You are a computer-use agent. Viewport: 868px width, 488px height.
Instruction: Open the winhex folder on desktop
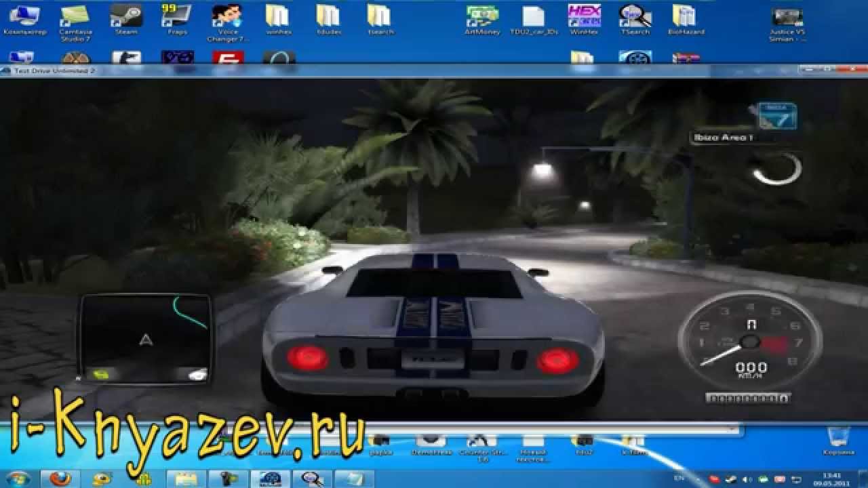(279, 19)
